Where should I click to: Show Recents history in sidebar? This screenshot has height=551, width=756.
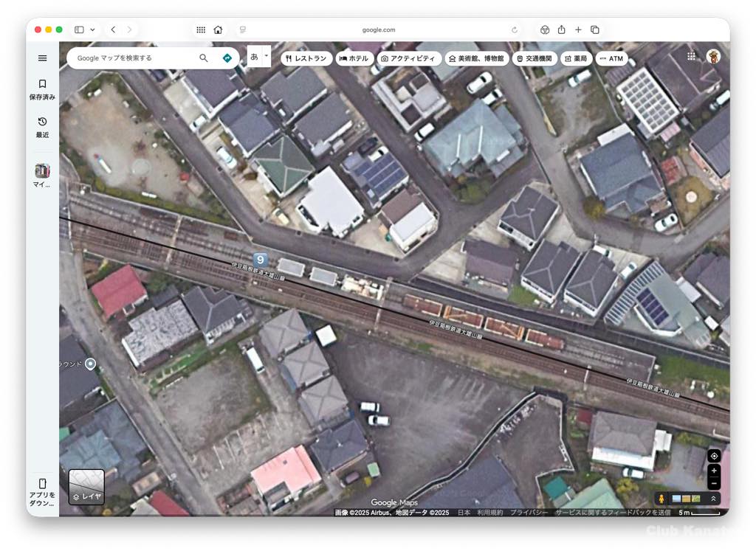(x=42, y=122)
